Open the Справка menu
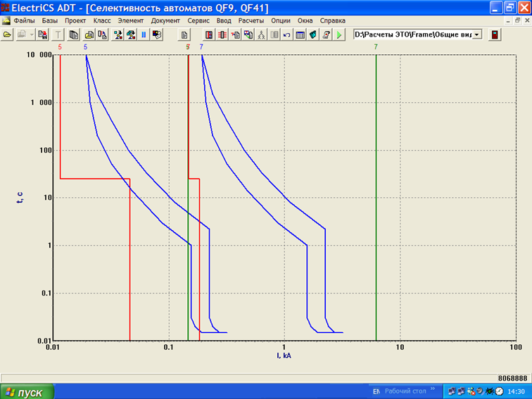The width and height of the screenshot is (532, 399). [332, 20]
